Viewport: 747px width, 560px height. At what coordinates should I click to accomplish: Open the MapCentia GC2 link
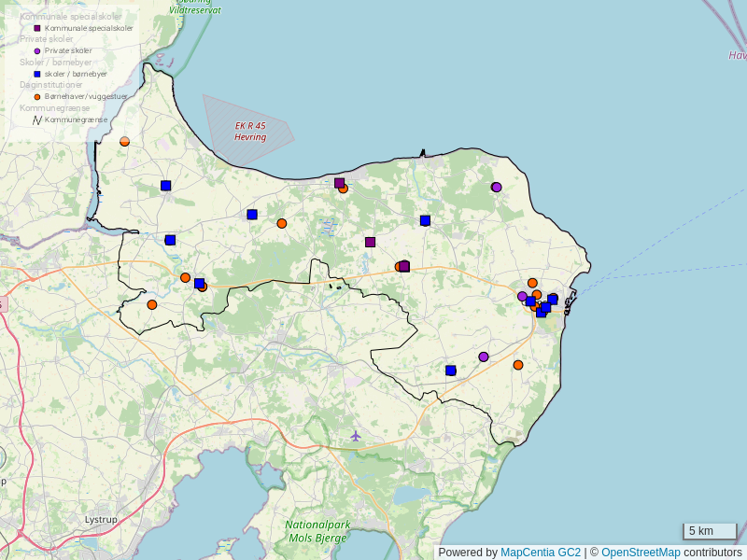pos(541,553)
